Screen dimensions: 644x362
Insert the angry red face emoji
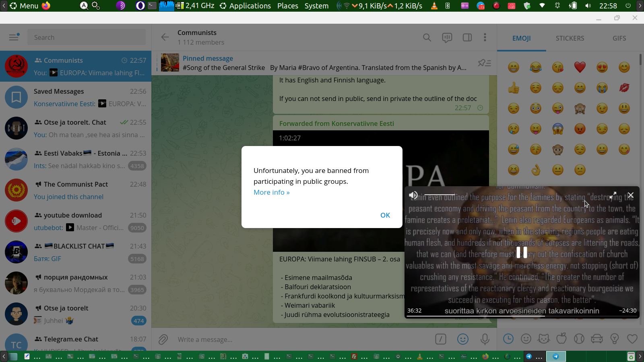[580, 129]
